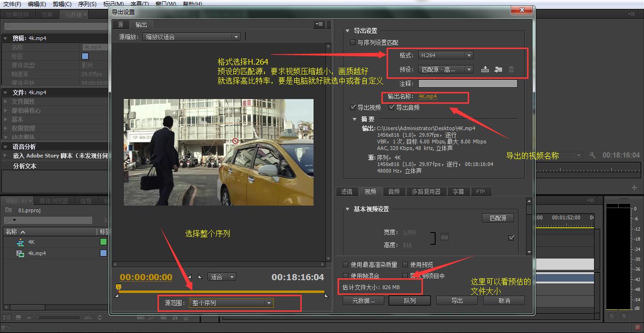Image resolution: width=644 pixels, height=333 pixels.
Task: Click the blue label swatch for 4k.mp4
Action: click(x=103, y=254)
